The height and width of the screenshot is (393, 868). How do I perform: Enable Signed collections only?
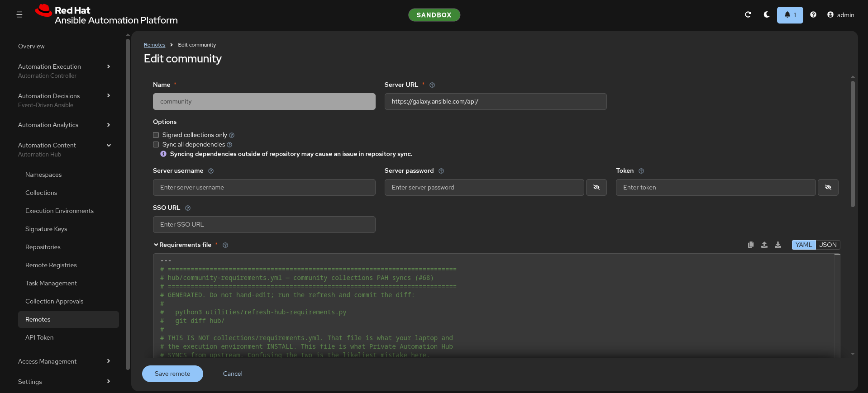coord(156,135)
